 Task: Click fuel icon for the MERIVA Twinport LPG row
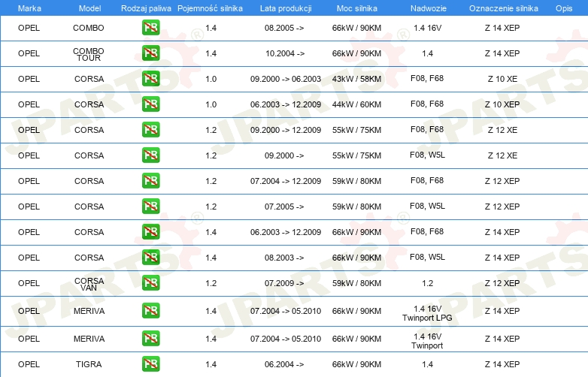[150, 311]
